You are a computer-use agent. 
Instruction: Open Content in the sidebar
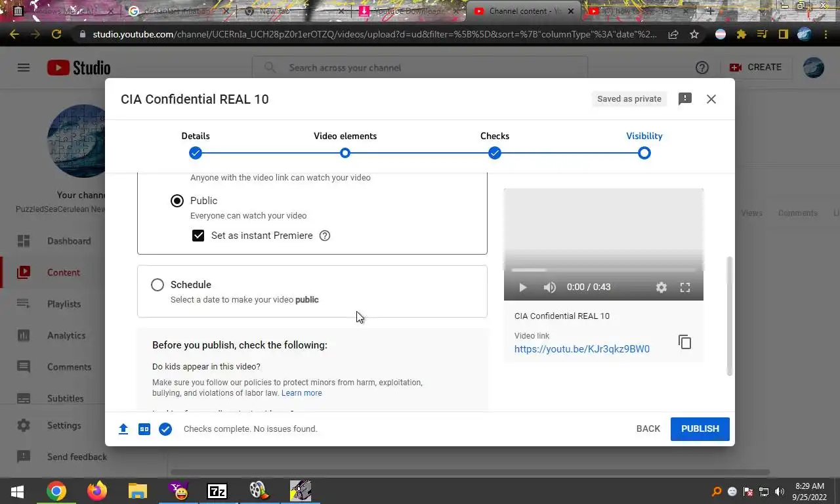[64, 272]
